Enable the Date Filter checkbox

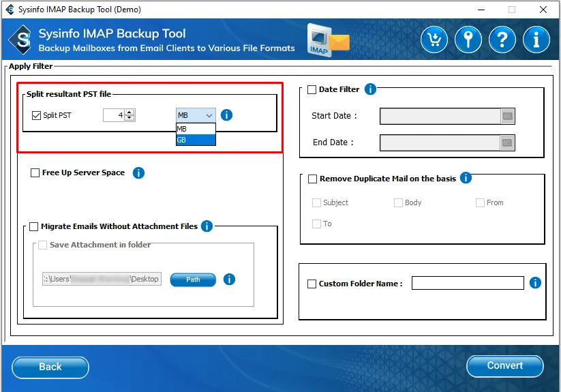point(312,89)
